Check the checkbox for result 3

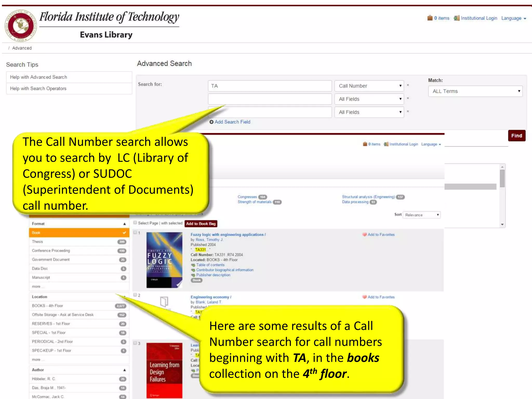[135, 343]
